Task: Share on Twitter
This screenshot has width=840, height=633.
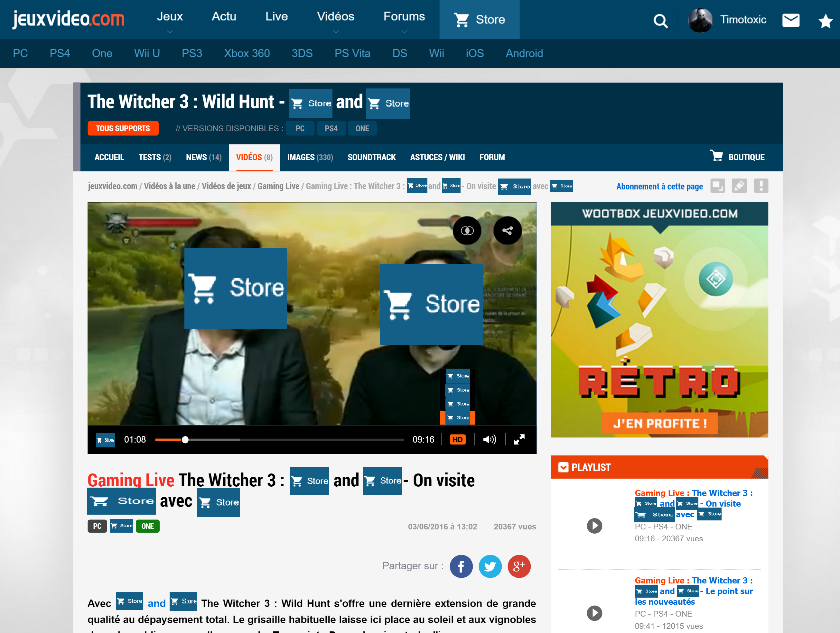Action: pyautogui.click(x=490, y=567)
